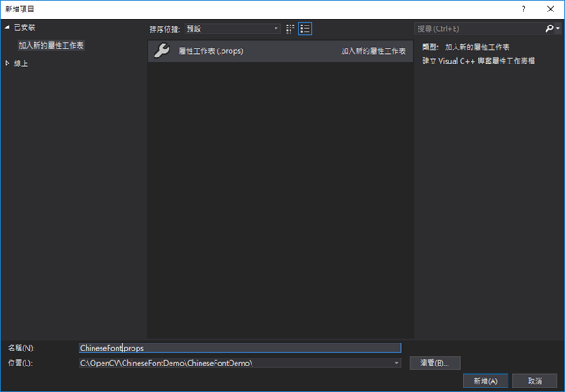Click the 搜尋 (Ctrl+E) search box
The width and height of the screenshot is (565, 392).
pos(479,28)
